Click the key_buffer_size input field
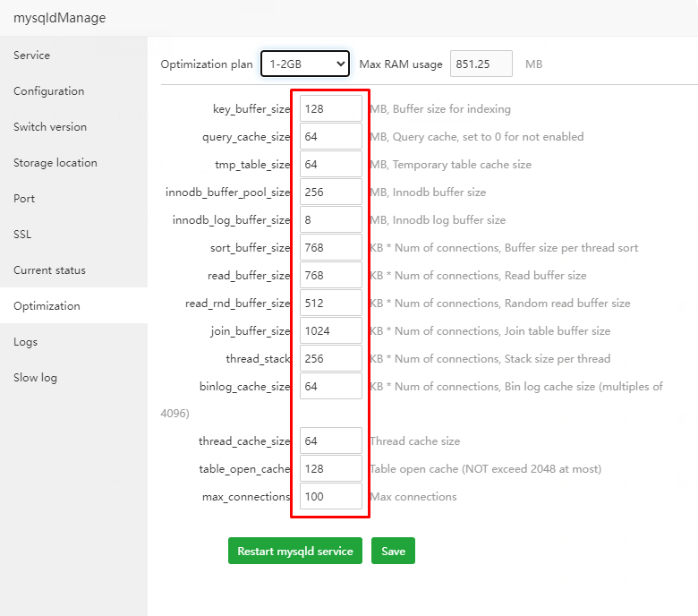The image size is (698, 616). point(330,109)
